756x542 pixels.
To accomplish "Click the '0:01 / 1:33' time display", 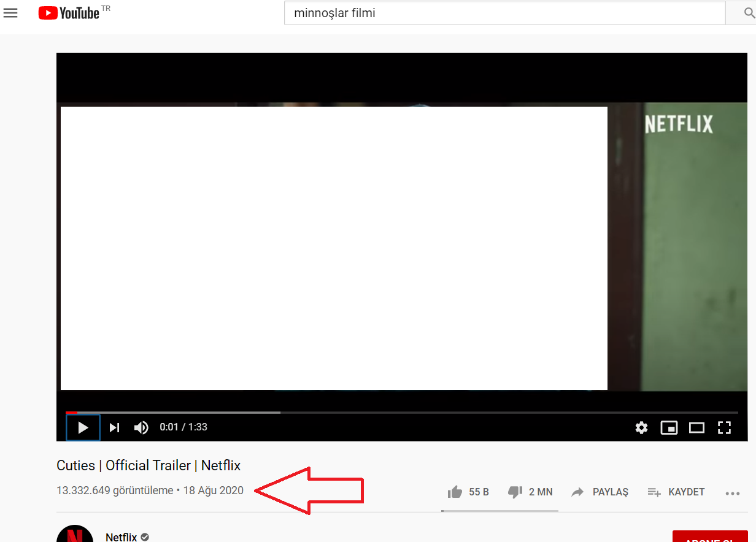I will [183, 427].
